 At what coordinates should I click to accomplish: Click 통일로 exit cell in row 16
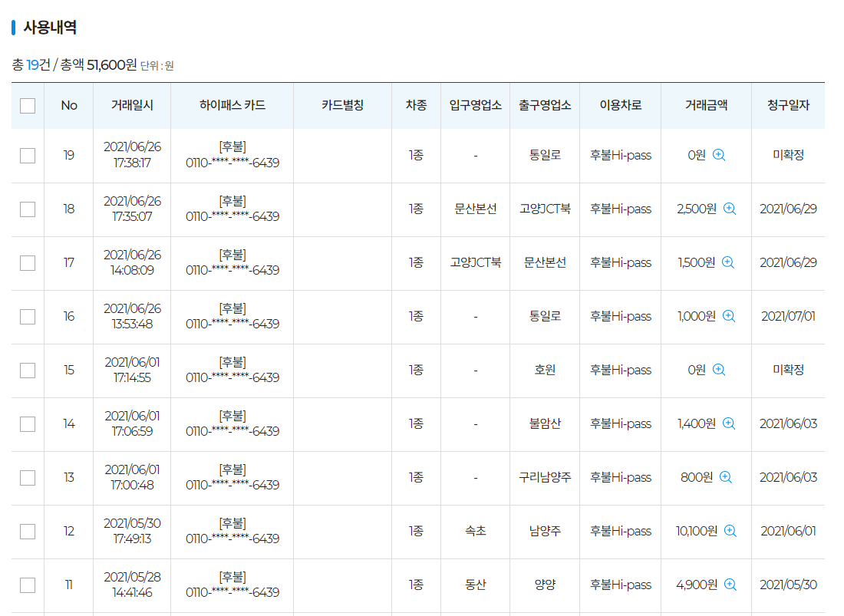[x=545, y=316]
